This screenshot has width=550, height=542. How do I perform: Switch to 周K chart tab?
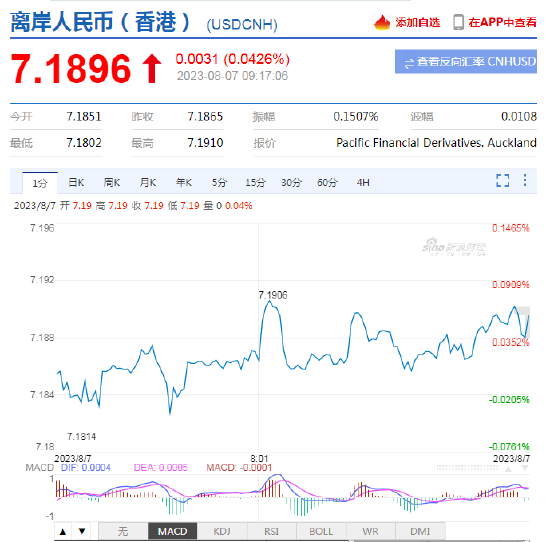(112, 182)
